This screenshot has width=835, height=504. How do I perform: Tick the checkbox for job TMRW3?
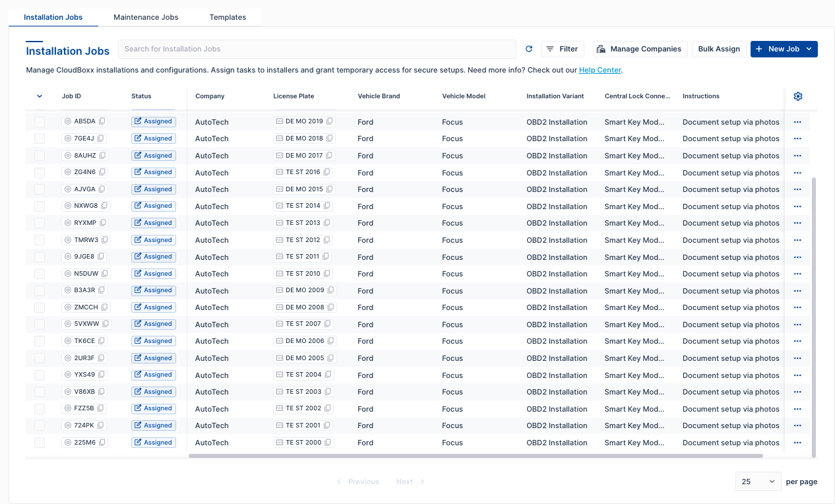(x=40, y=240)
